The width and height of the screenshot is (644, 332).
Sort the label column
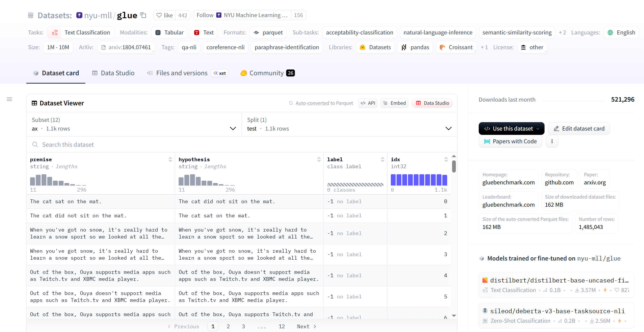click(x=382, y=159)
